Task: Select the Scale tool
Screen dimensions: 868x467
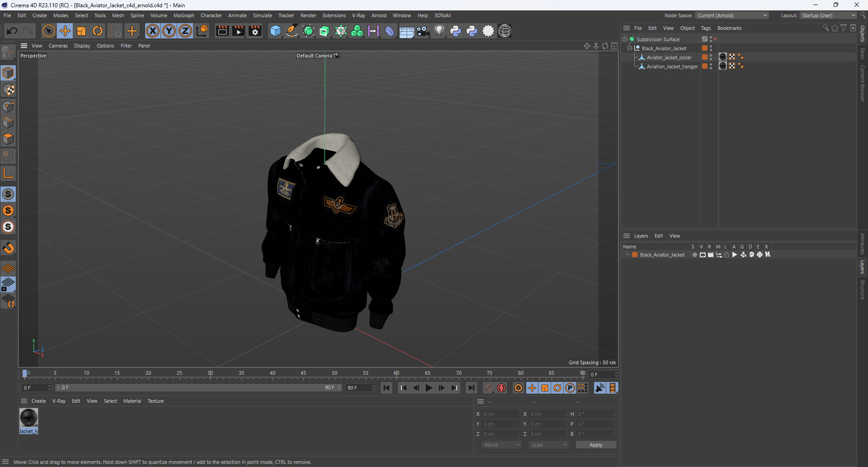Action: click(81, 31)
